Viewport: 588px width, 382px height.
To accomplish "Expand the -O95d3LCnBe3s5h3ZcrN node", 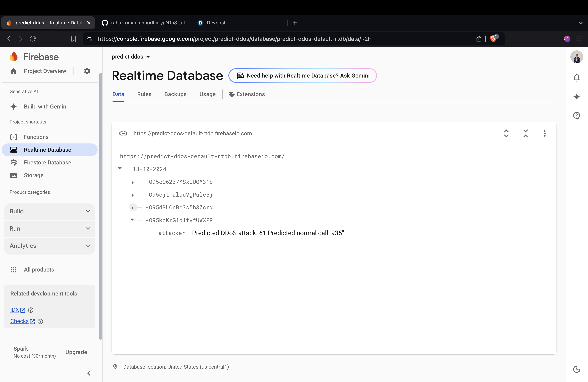I will coord(132,208).
